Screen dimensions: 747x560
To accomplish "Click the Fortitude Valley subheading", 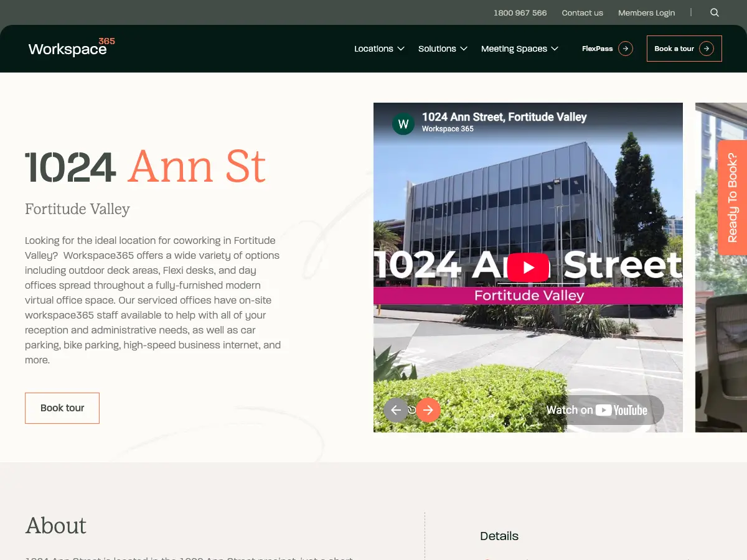I will point(77,209).
